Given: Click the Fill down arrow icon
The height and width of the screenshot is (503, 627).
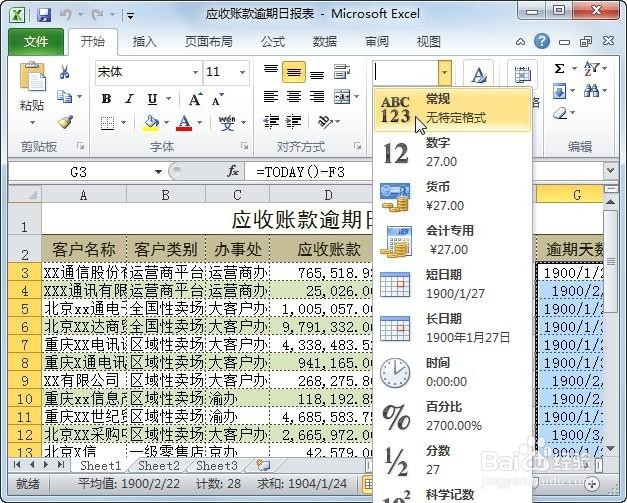Looking at the screenshot, I should [559, 92].
